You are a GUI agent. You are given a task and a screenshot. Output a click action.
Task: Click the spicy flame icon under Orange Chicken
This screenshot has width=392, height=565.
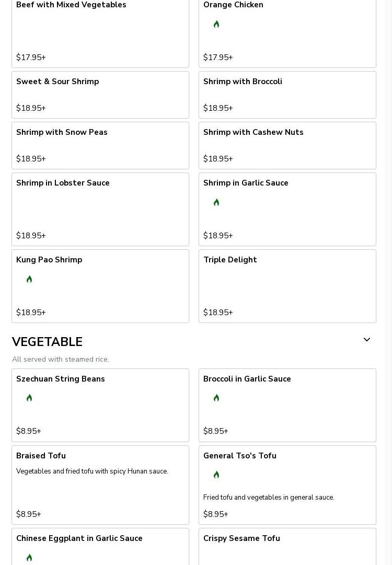pyautogui.click(x=216, y=25)
